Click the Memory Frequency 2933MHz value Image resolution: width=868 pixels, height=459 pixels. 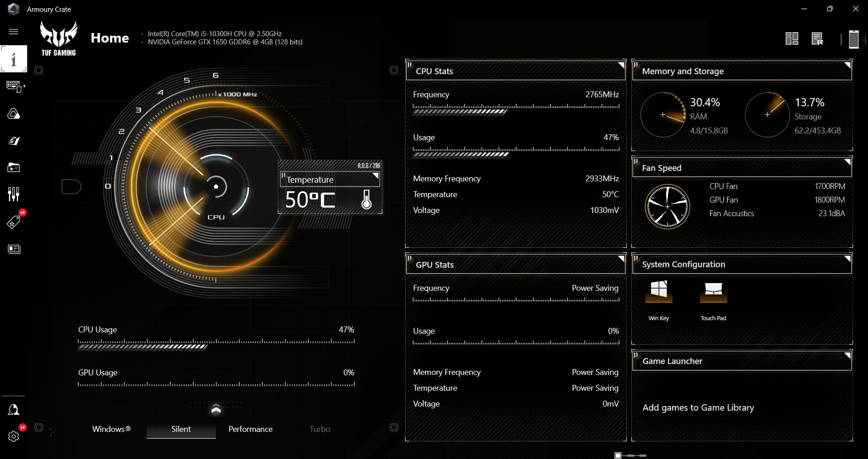pyautogui.click(x=602, y=179)
